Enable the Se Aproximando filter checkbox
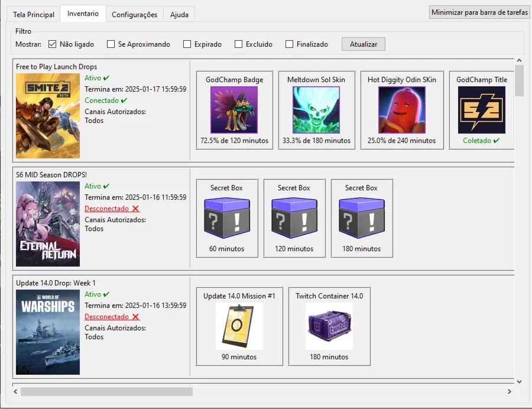The width and height of the screenshot is (532, 409). click(x=111, y=44)
